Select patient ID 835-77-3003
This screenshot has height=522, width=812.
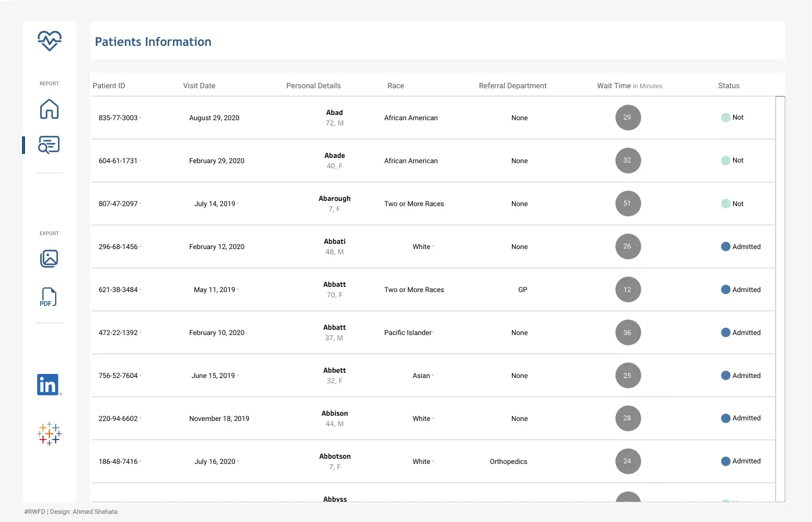pos(118,118)
